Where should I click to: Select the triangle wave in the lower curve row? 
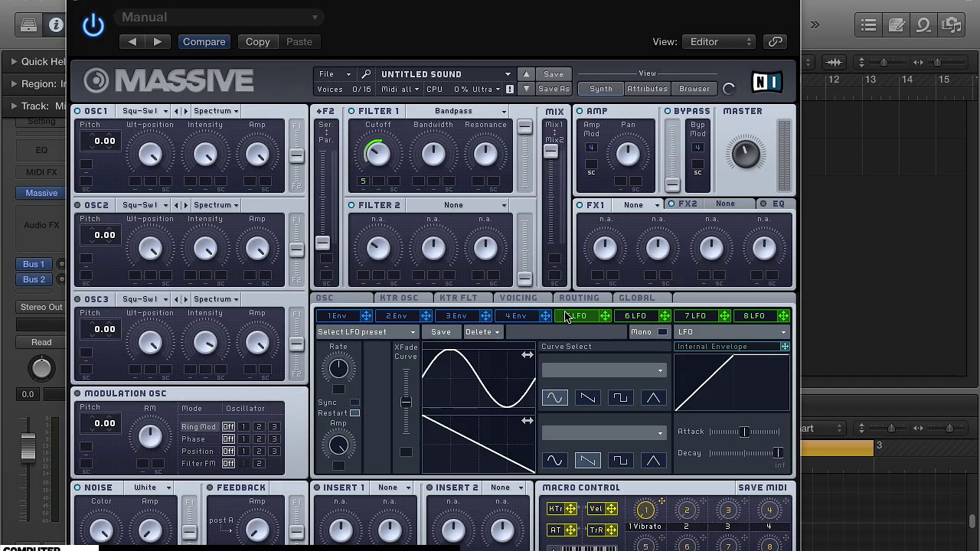coord(653,461)
